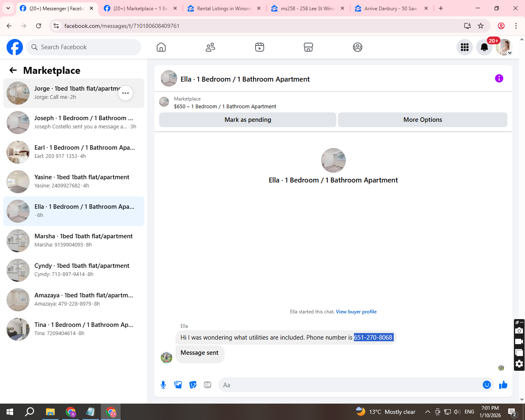Switch to the Marketplace – 1 Be browser tab
Screen dimensions: 525x420
point(140,8)
